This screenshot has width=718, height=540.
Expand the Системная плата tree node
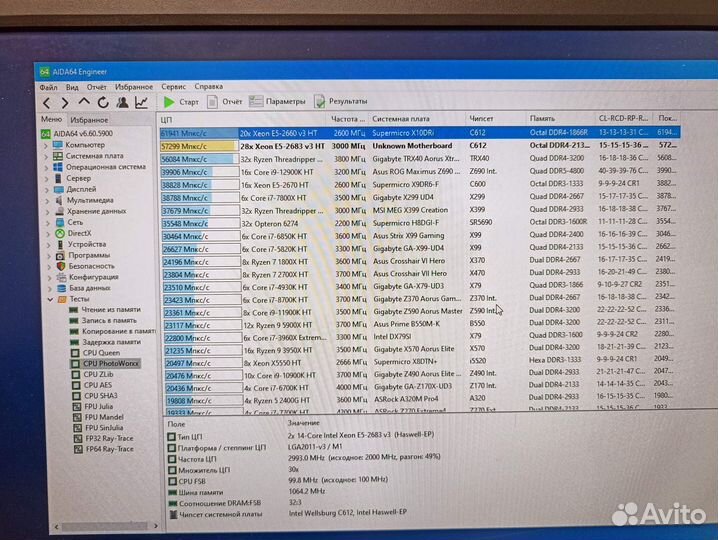coord(45,156)
